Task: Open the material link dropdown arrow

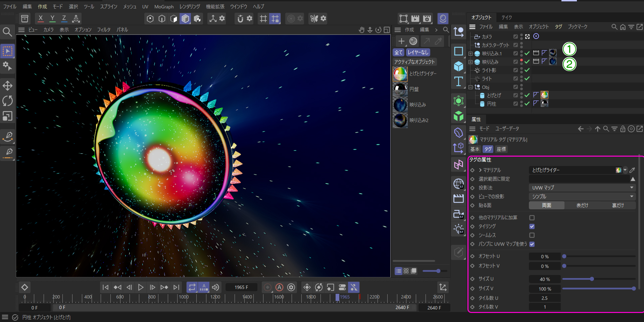Action: pyautogui.click(x=625, y=170)
